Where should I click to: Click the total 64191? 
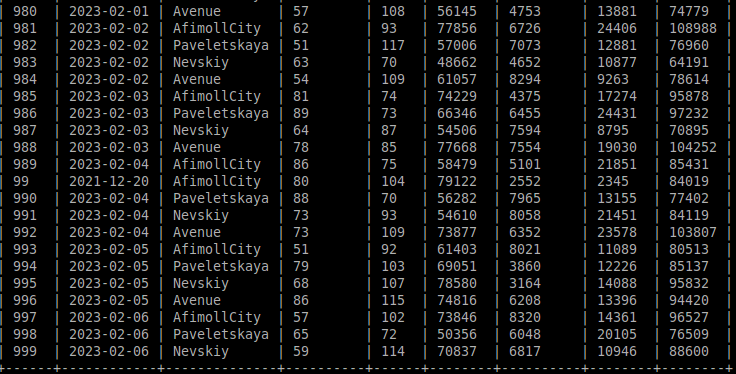[x=689, y=62]
